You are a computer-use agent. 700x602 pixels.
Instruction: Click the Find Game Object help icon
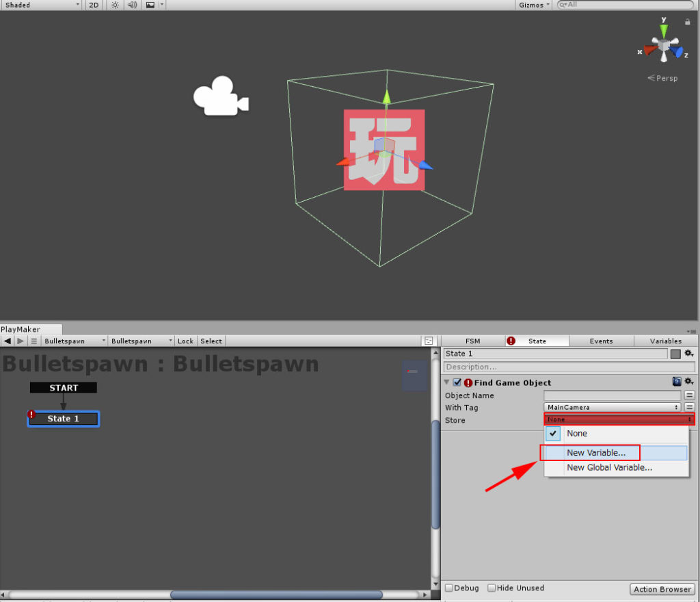point(677,382)
